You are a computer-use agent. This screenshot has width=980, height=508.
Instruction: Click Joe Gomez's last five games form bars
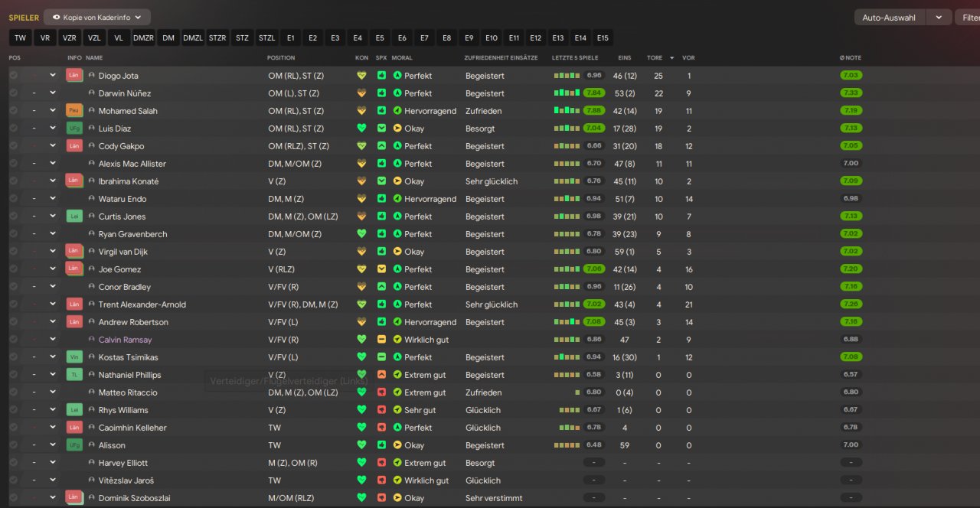point(567,269)
